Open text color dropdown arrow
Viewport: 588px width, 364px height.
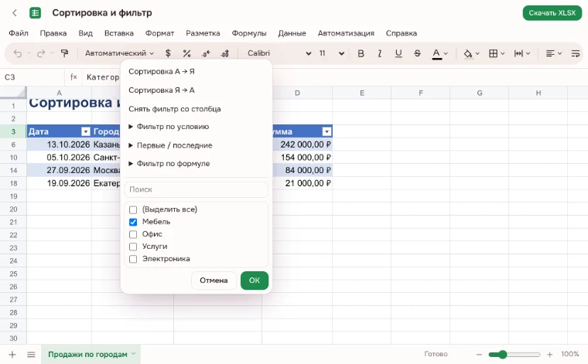[x=446, y=53]
